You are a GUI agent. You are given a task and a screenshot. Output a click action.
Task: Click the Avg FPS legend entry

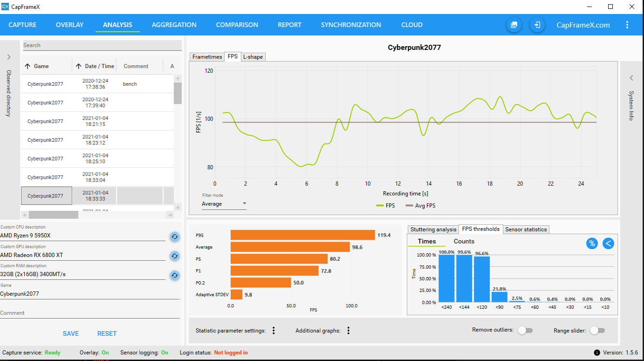tap(420, 206)
